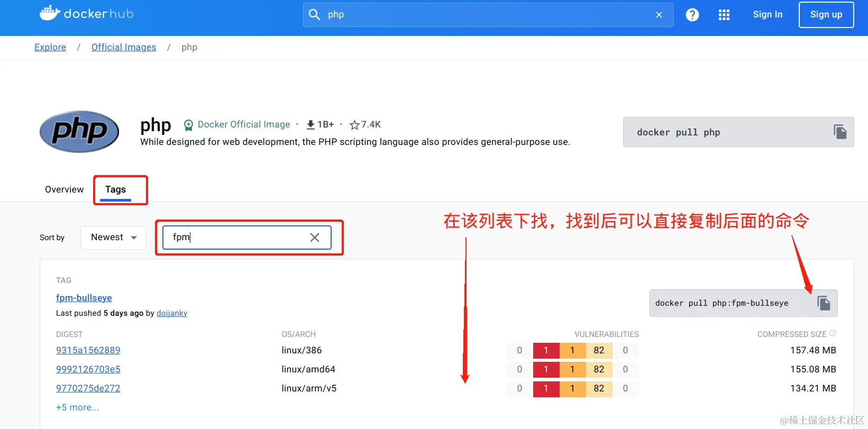Switch to the Overview tab
This screenshot has height=429, width=868.
64,189
